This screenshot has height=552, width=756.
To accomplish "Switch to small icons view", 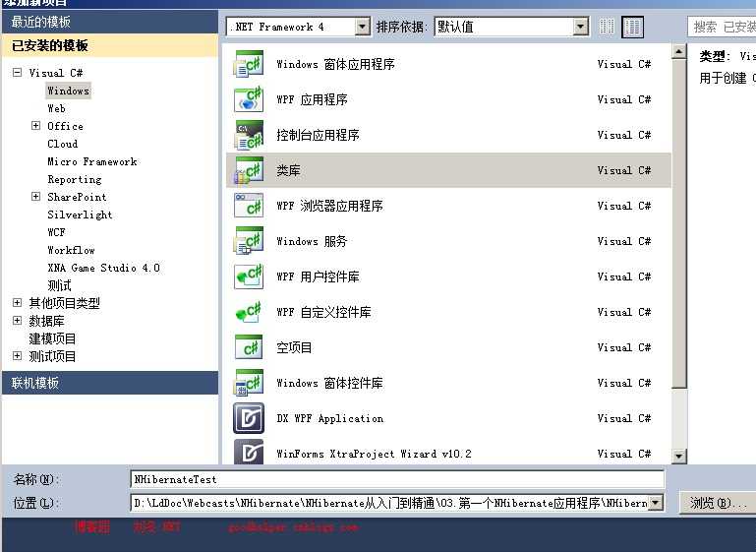I will tap(607, 27).
